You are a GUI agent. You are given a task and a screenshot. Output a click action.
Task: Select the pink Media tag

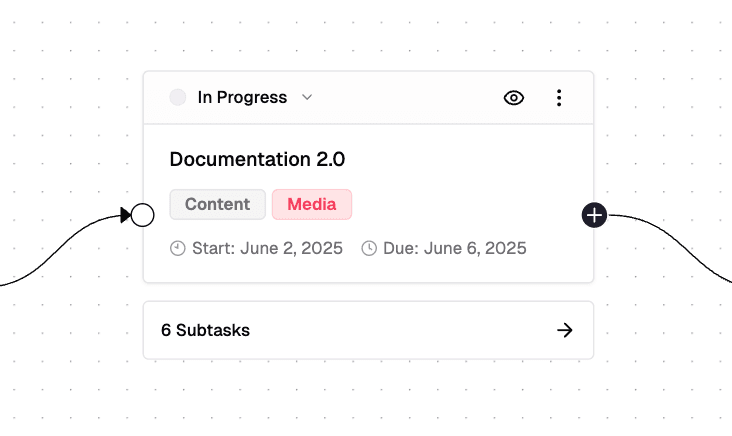[x=312, y=204]
